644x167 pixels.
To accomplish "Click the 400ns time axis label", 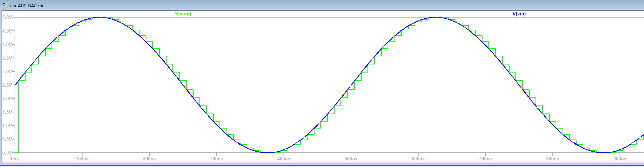I will [x=284, y=159].
